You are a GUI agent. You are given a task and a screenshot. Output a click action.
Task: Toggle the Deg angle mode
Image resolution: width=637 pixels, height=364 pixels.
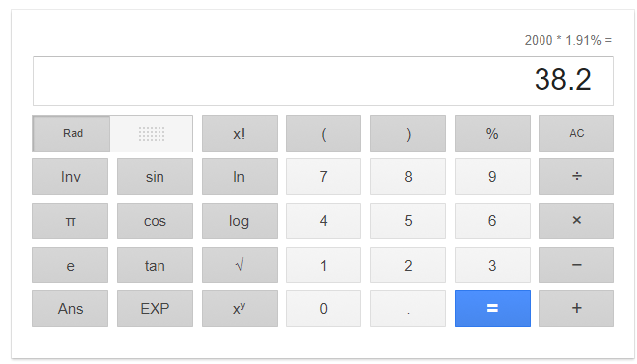(151, 134)
